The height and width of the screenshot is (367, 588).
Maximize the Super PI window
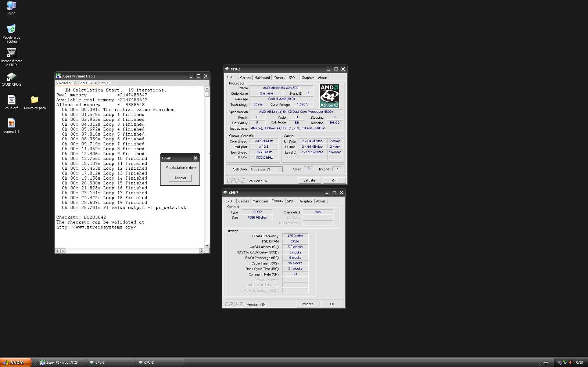198,76
